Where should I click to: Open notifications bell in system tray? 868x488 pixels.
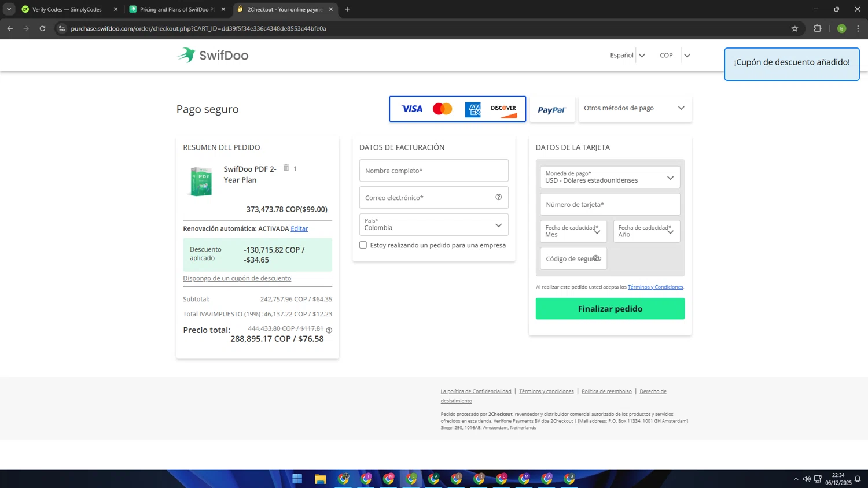coord(858,479)
